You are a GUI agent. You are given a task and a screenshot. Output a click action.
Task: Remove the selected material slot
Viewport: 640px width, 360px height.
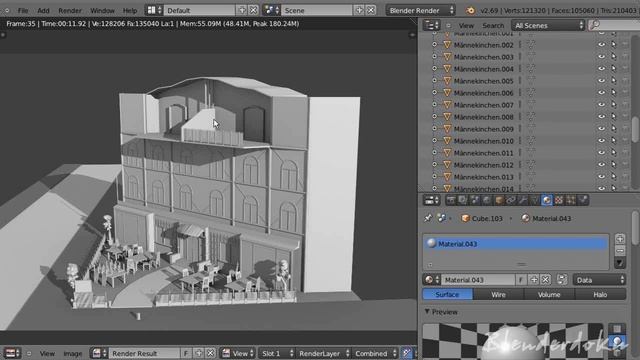pyautogui.click(x=620, y=251)
